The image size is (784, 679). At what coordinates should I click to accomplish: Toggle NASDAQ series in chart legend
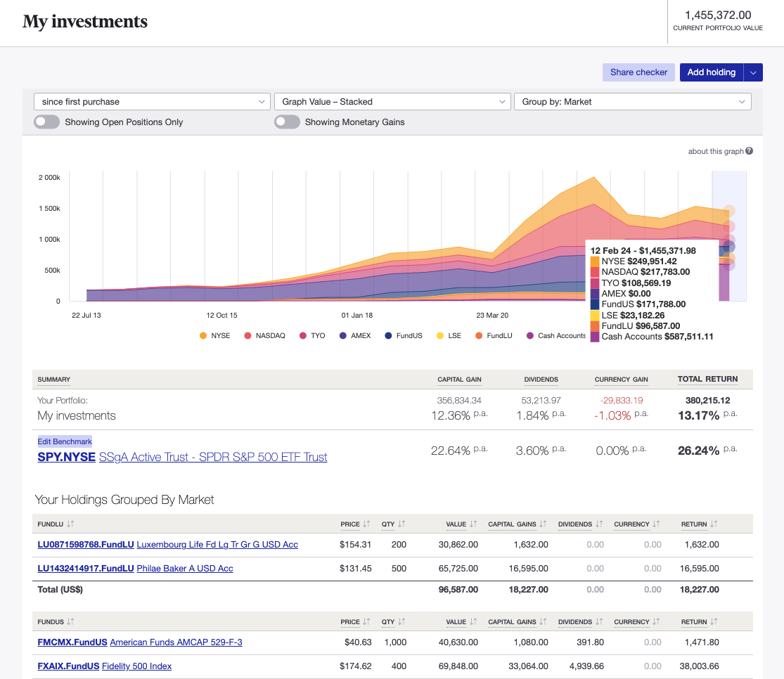point(264,335)
